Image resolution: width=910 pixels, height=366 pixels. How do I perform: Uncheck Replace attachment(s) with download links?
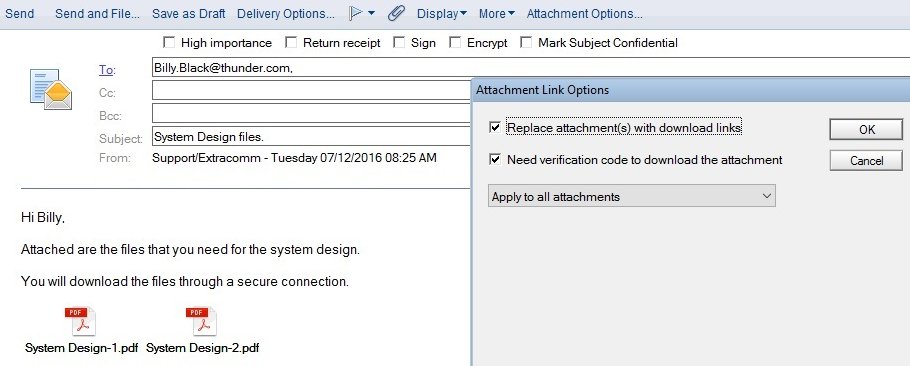point(495,127)
